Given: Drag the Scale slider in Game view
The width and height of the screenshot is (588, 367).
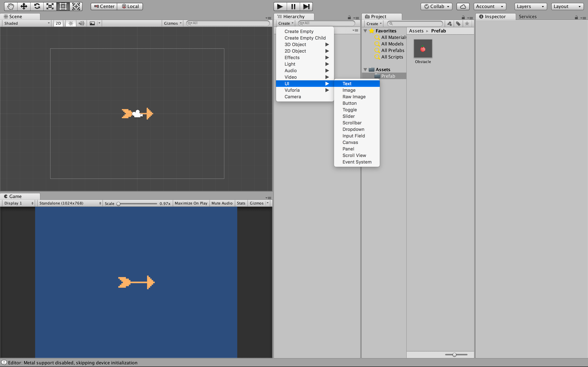Looking at the screenshot, I should tap(120, 203).
